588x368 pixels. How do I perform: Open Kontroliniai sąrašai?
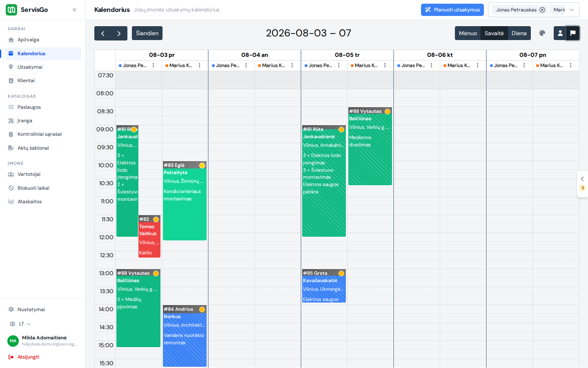click(43, 134)
